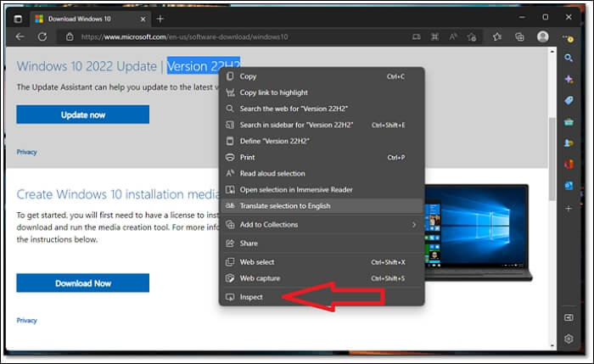Screen dimensions: 594x364
Task: Open the sidebar Search magnifier icon
Action: point(569,58)
